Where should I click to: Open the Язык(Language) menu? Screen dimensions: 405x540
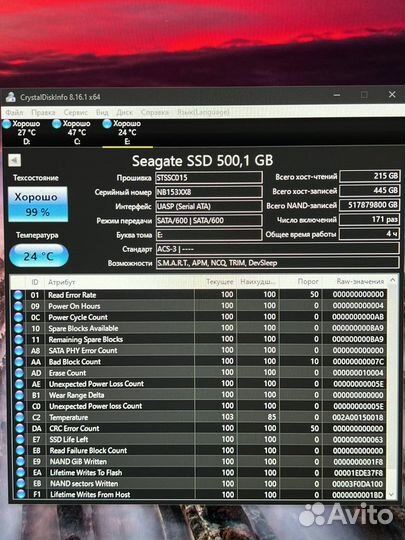click(203, 112)
